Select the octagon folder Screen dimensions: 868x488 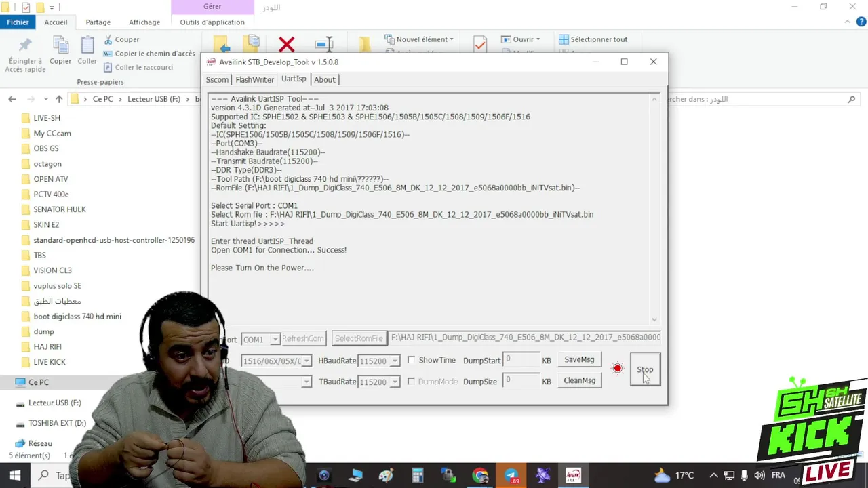(x=47, y=164)
